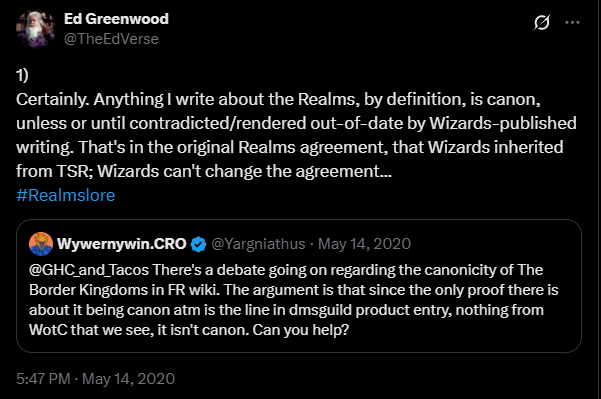The image size is (601, 399).
Task: Click the main tweet text starting 'Certainly'
Action: (x=296, y=135)
